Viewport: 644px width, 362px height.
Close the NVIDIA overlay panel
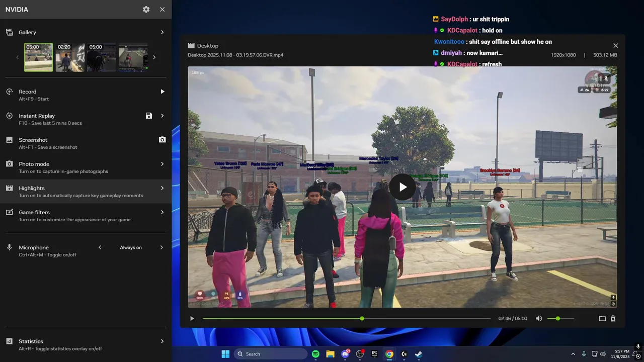coord(162,10)
